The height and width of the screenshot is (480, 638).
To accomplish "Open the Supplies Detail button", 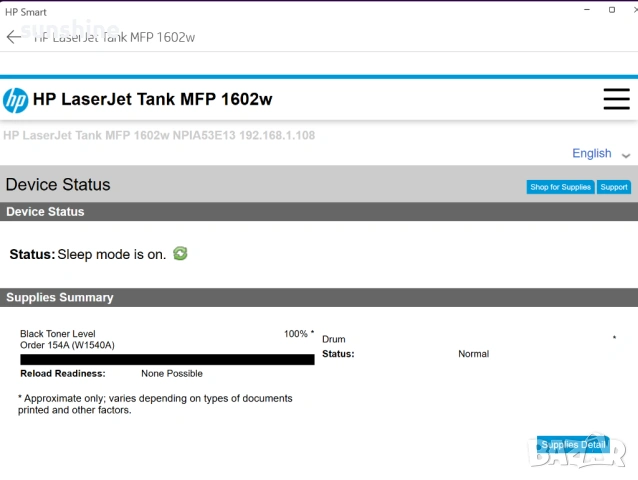I will click(x=573, y=445).
